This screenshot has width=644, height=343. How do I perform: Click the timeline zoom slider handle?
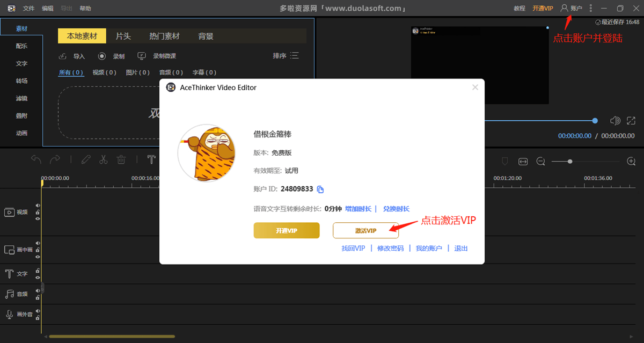pyautogui.click(x=570, y=161)
